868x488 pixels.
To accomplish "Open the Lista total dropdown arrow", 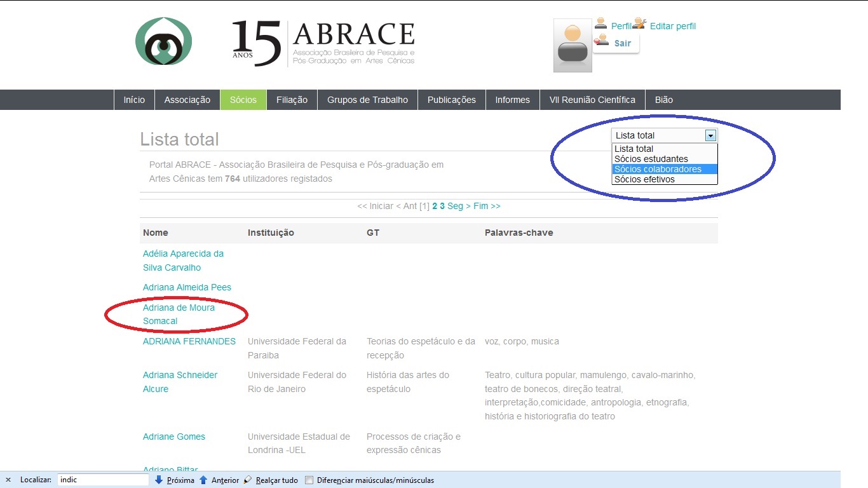I will point(710,135).
